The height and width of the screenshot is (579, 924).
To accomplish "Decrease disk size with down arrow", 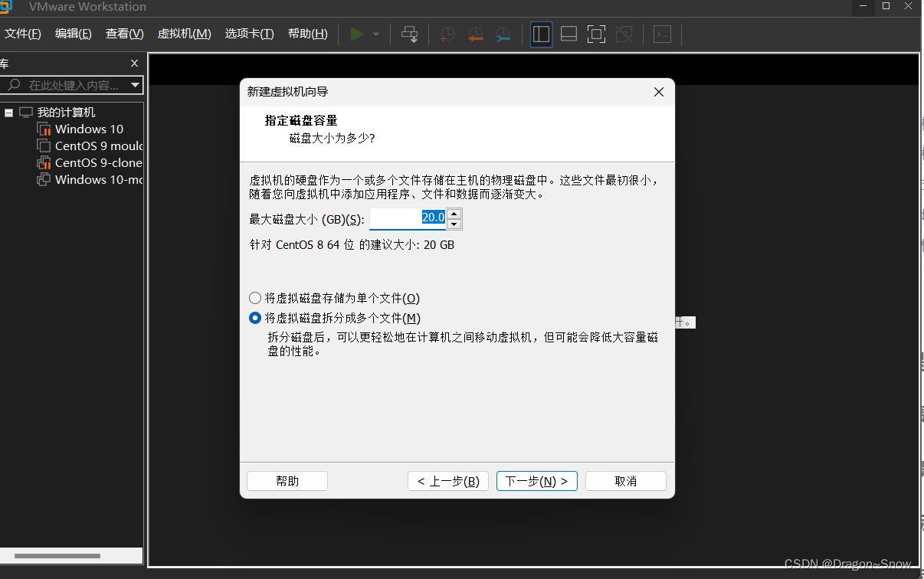I will (x=454, y=224).
